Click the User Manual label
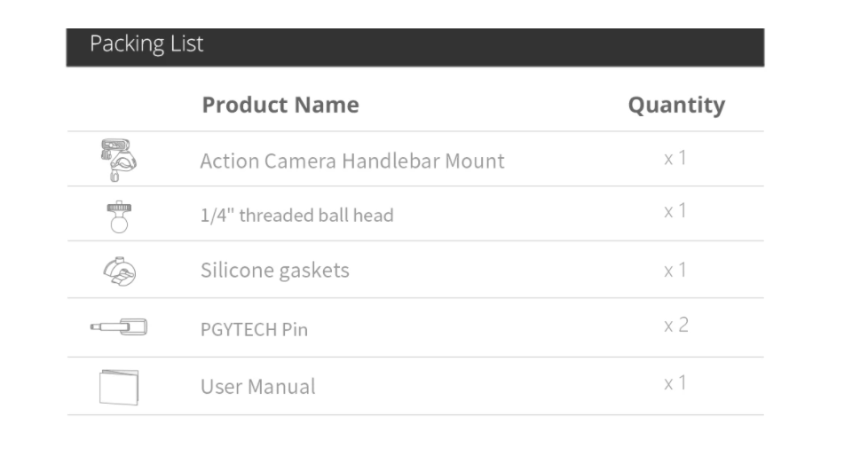868x456 pixels. [x=258, y=387]
